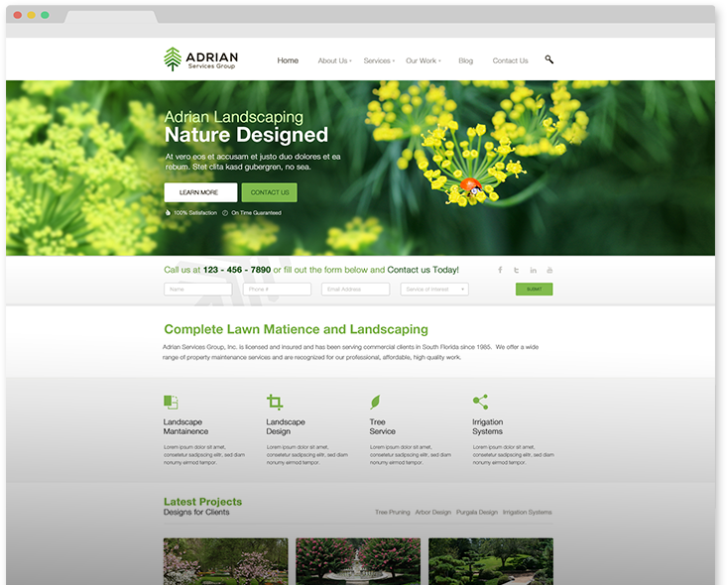
Task: Open the Contact Us menu item
Action: coord(510,60)
